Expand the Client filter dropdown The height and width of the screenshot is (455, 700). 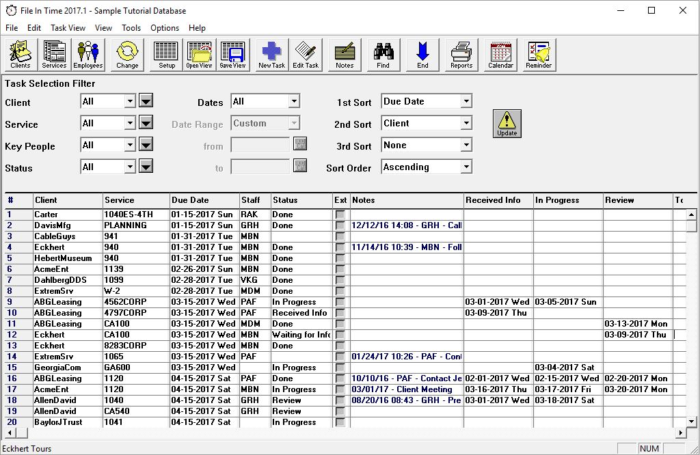click(x=129, y=101)
